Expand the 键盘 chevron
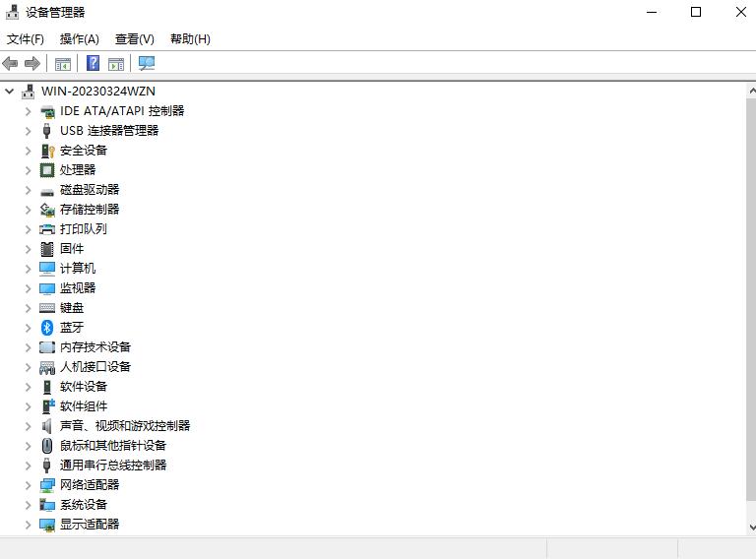The height and width of the screenshot is (559, 756). (28, 308)
